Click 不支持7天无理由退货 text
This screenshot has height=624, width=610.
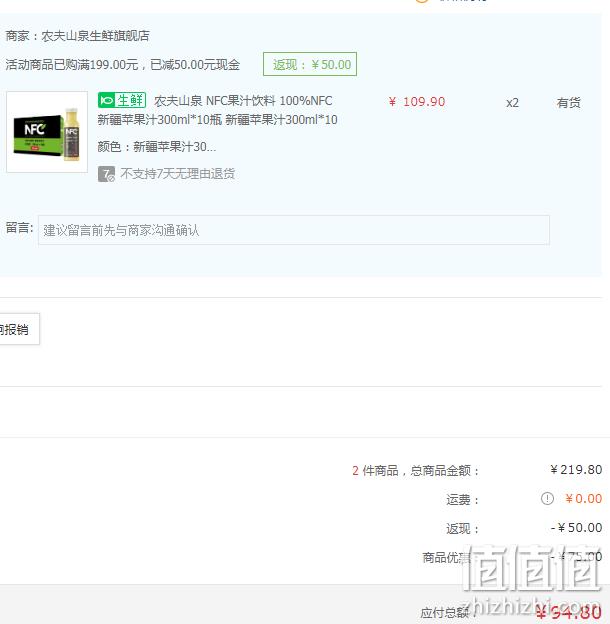177,174
